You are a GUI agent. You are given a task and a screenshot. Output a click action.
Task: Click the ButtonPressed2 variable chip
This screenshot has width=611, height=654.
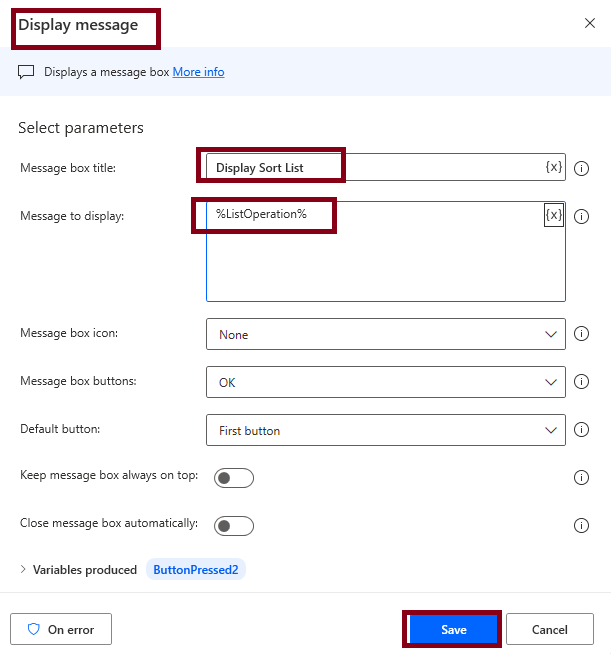click(196, 570)
